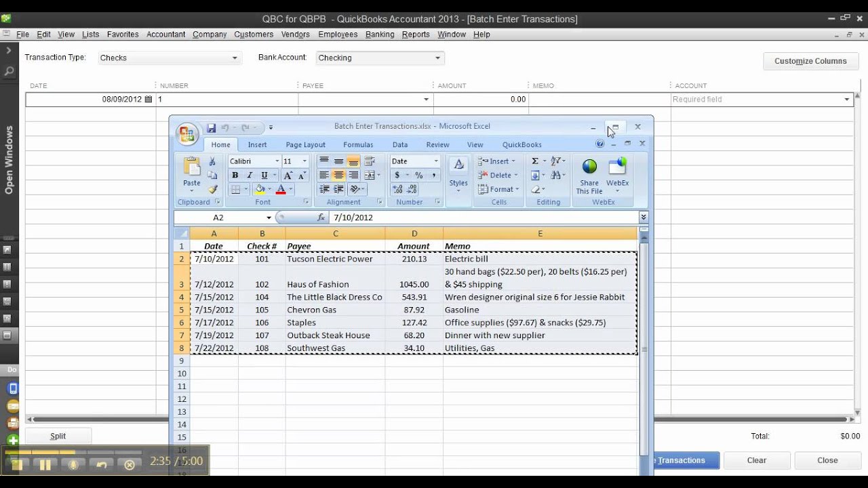Viewport: 868px width, 488px height.
Task: Apply the red Font Color A
Action: click(x=281, y=190)
